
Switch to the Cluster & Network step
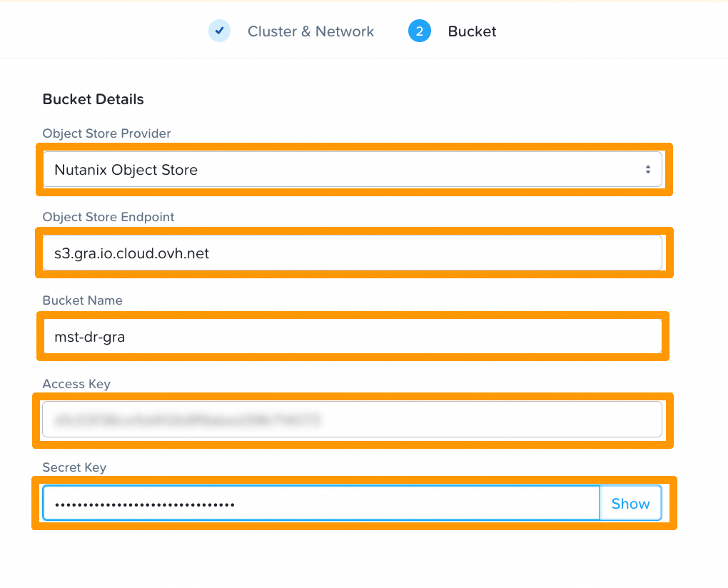(x=310, y=30)
